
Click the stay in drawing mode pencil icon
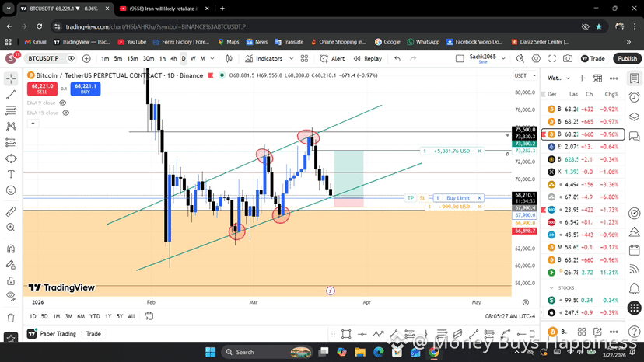(x=11, y=265)
